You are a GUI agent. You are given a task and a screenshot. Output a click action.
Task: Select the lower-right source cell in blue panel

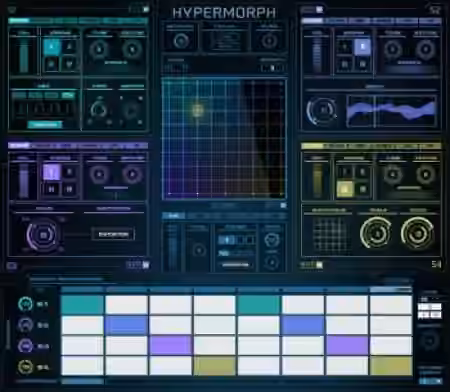click(362, 63)
